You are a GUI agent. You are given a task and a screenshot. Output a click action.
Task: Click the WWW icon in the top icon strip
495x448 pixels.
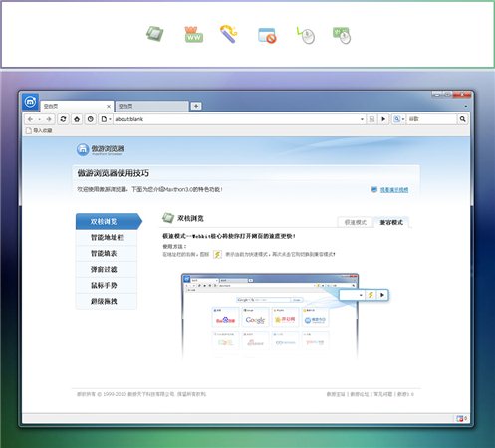coord(193,35)
